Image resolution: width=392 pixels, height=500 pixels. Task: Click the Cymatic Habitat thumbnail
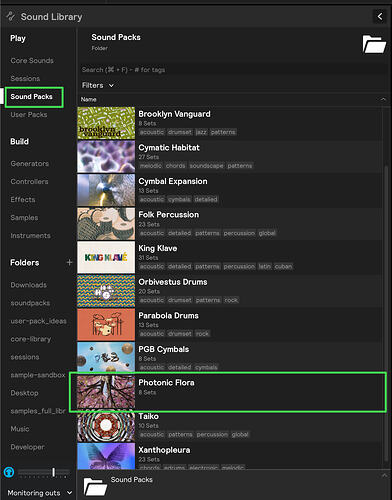(106, 156)
